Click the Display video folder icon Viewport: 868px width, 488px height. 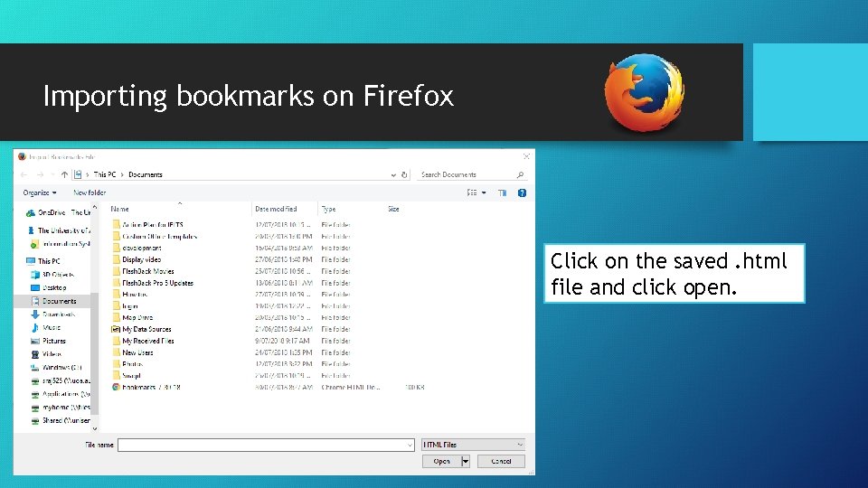pyautogui.click(x=116, y=259)
